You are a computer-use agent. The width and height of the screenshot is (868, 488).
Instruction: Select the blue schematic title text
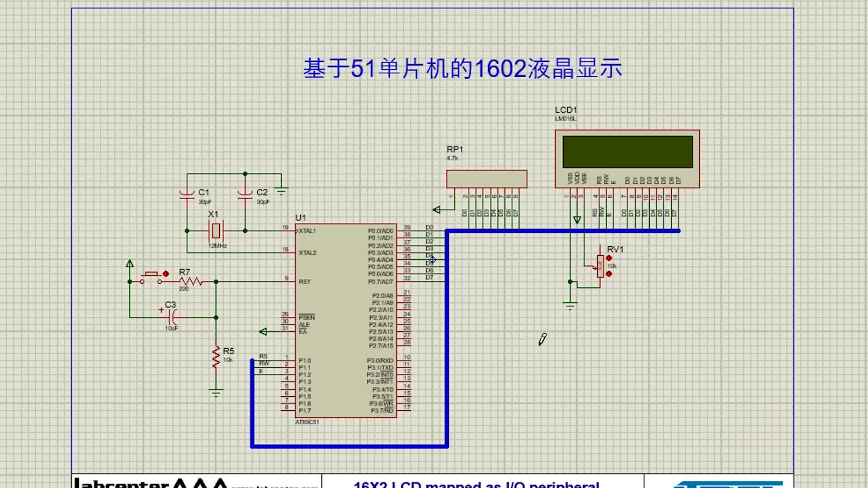pyautogui.click(x=462, y=69)
